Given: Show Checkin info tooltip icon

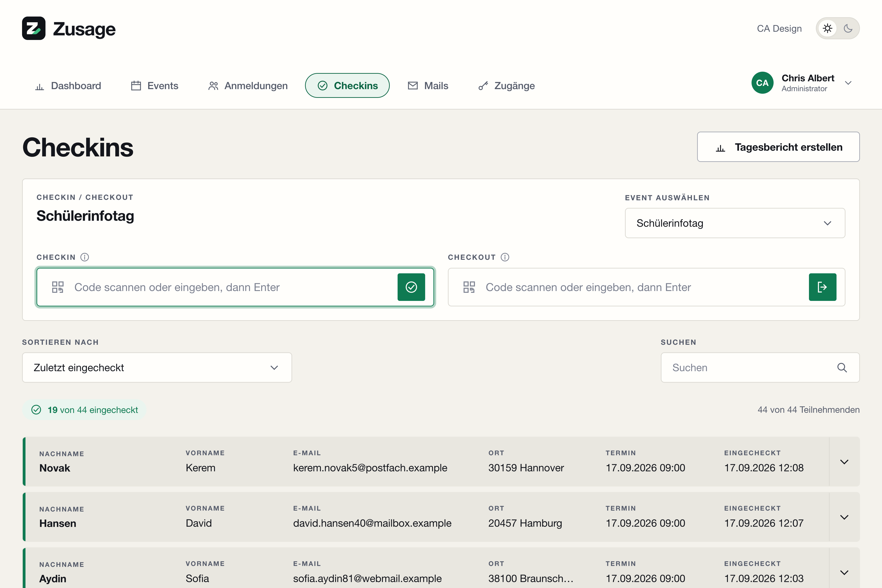Looking at the screenshot, I should (85, 257).
